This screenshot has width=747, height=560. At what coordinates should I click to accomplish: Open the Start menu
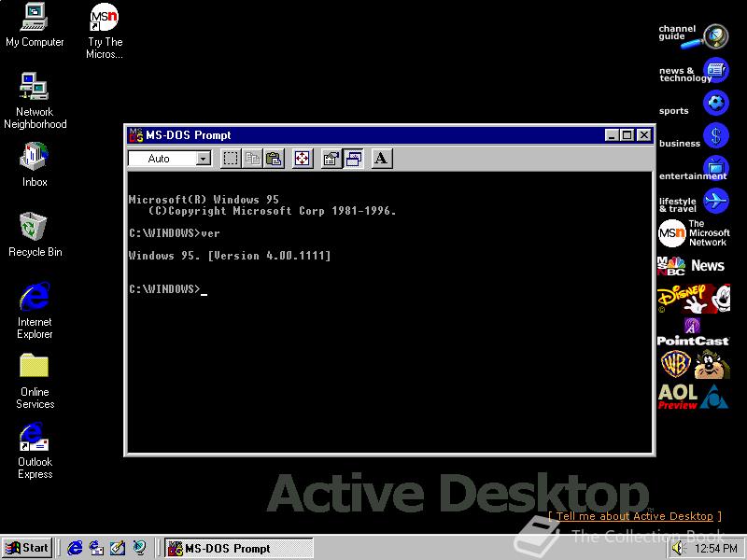pyautogui.click(x=27, y=548)
